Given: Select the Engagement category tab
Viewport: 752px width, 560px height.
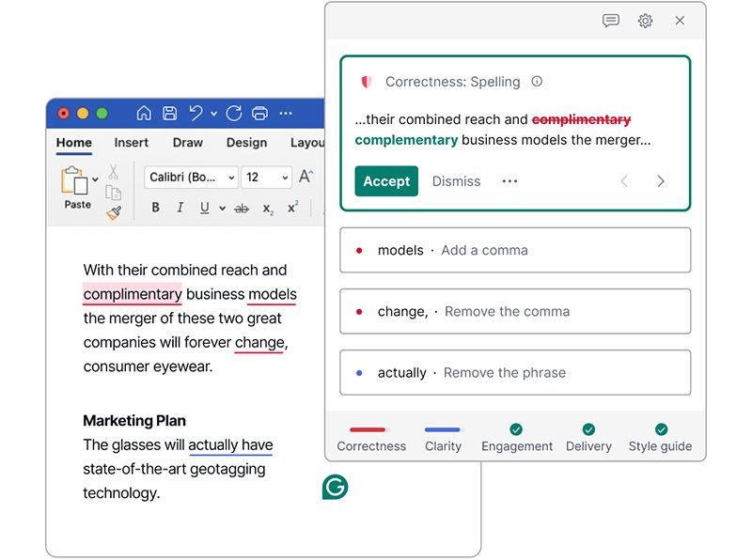Looking at the screenshot, I should click(x=517, y=439).
